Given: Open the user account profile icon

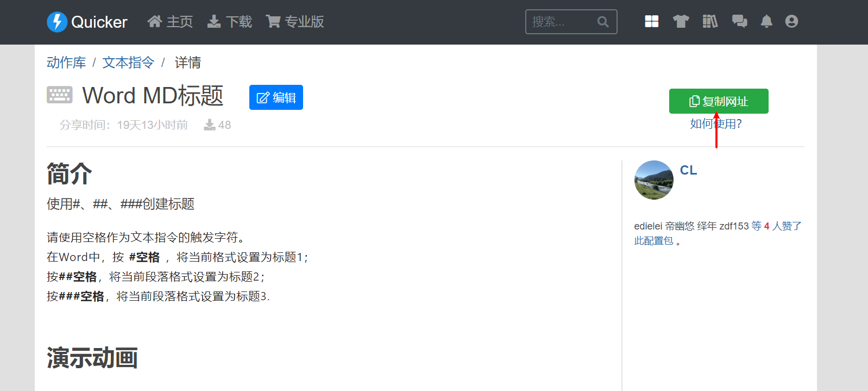Looking at the screenshot, I should (x=791, y=21).
